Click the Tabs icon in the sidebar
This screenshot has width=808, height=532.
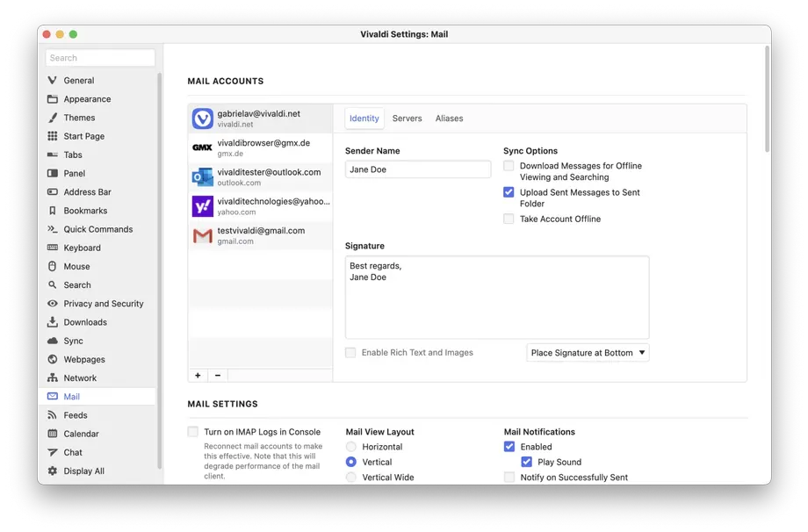(x=52, y=155)
